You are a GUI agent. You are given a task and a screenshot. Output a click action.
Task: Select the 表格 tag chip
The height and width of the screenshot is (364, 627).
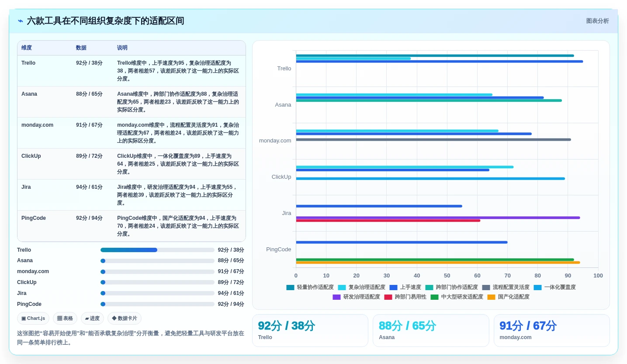(x=65, y=319)
